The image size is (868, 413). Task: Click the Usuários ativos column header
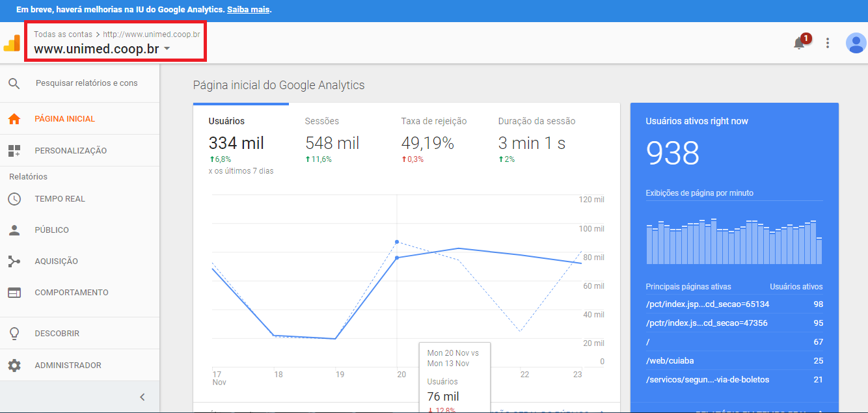(x=796, y=287)
